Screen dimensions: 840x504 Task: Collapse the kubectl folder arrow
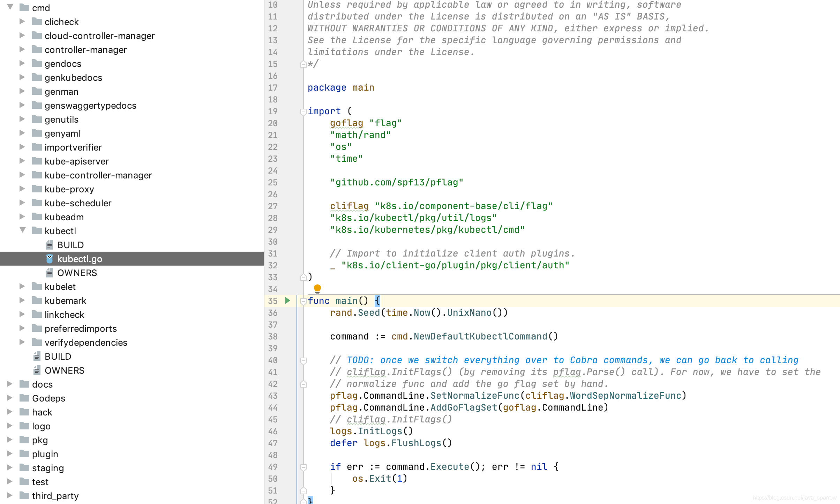[23, 230]
